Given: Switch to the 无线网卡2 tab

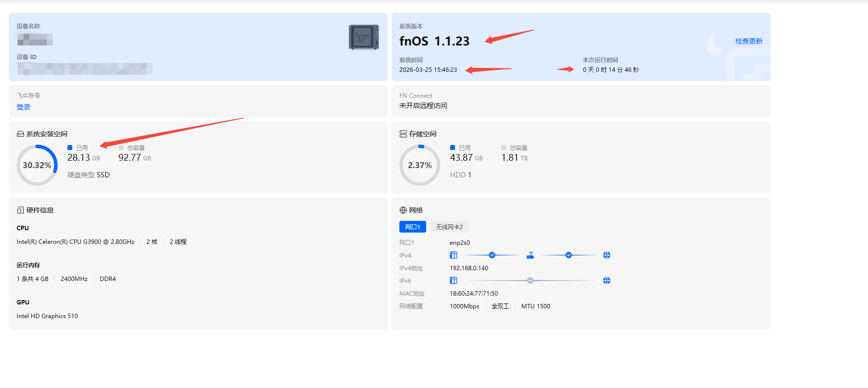Looking at the screenshot, I should 449,227.
